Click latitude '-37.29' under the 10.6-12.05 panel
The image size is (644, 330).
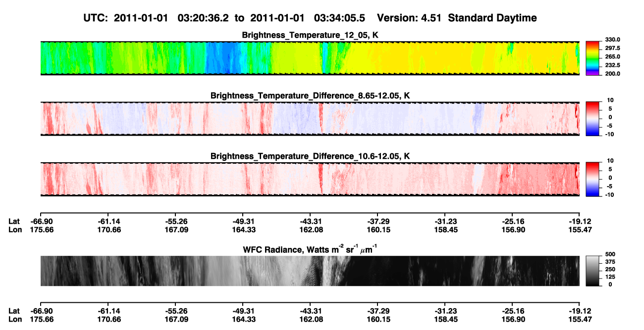point(377,222)
